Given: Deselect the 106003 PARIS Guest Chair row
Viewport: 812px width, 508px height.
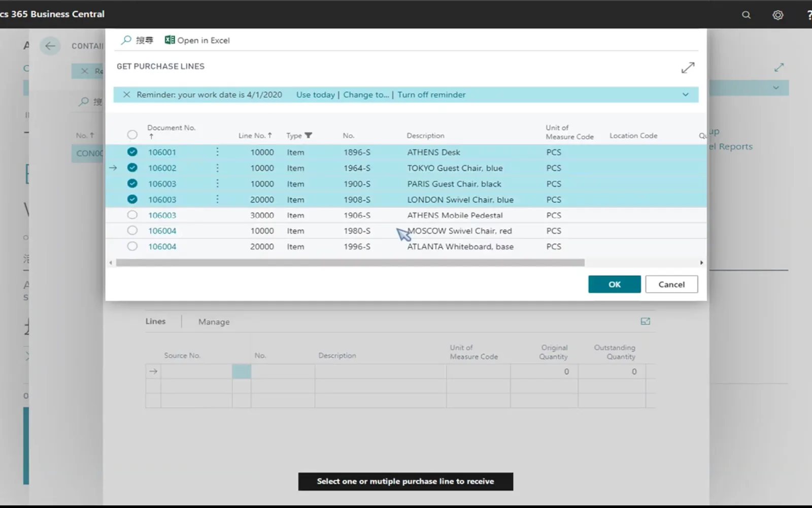Looking at the screenshot, I should [132, 183].
